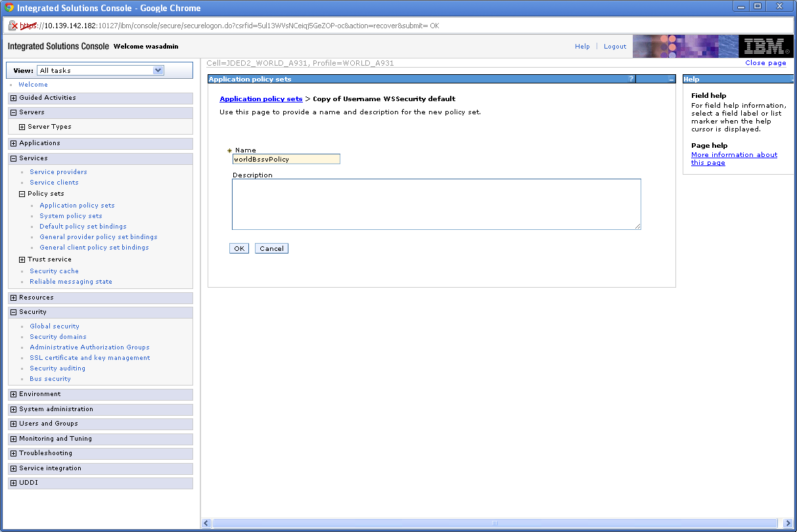Open Global security page
The height and width of the screenshot is (532, 797).
point(55,326)
